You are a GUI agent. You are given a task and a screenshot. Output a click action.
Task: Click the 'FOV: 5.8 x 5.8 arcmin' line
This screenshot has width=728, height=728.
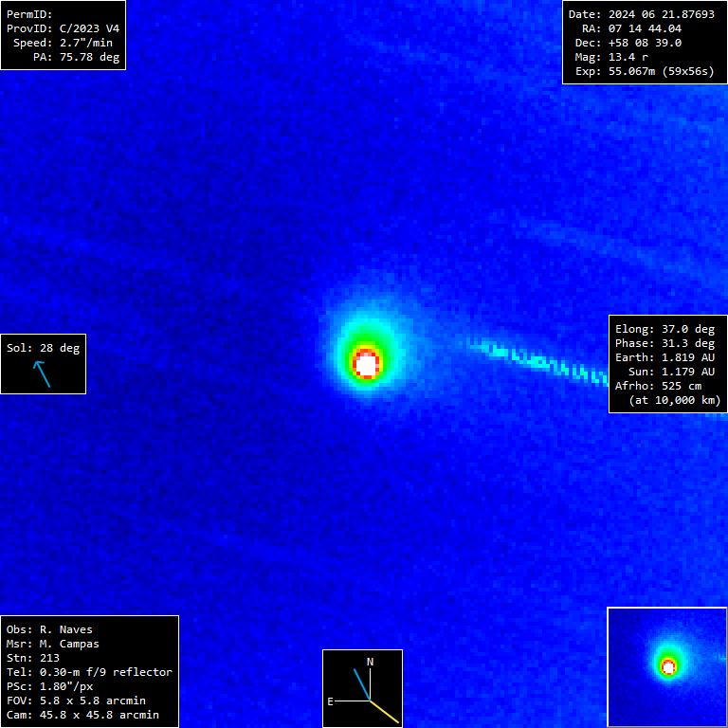(76, 701)
